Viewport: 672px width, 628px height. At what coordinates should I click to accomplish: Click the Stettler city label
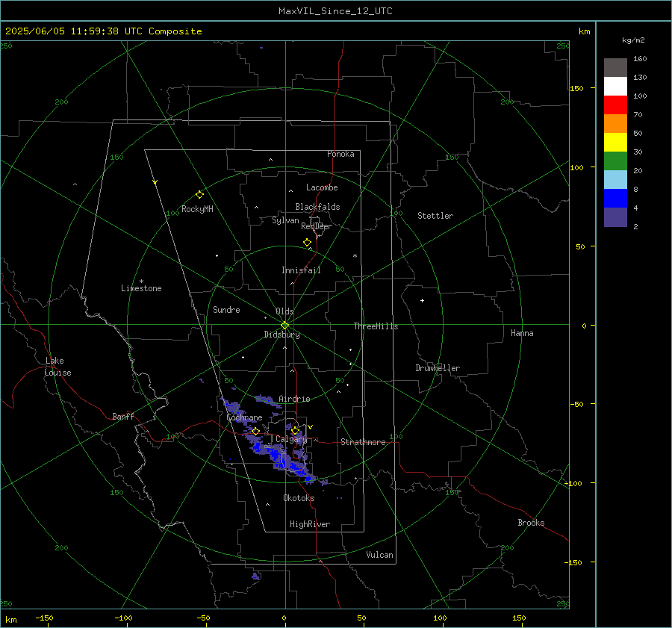pyautogui.click(x=435, y=216)
